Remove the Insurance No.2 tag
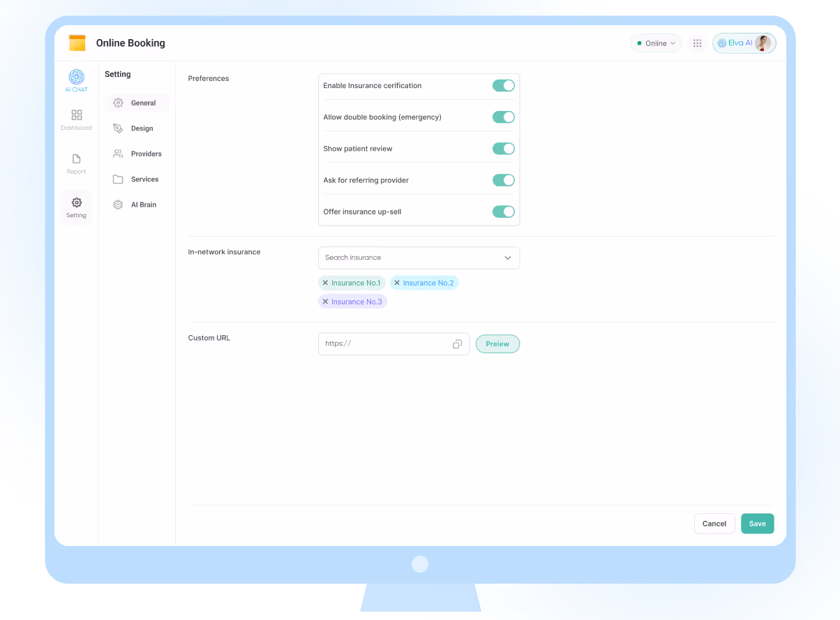840x620 pixels. point(398,283)
